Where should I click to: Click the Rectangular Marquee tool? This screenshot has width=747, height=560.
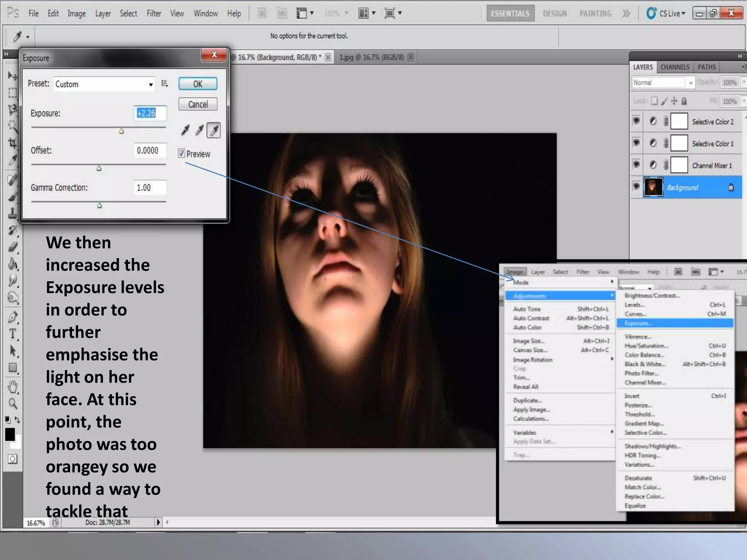pos(13,93)
